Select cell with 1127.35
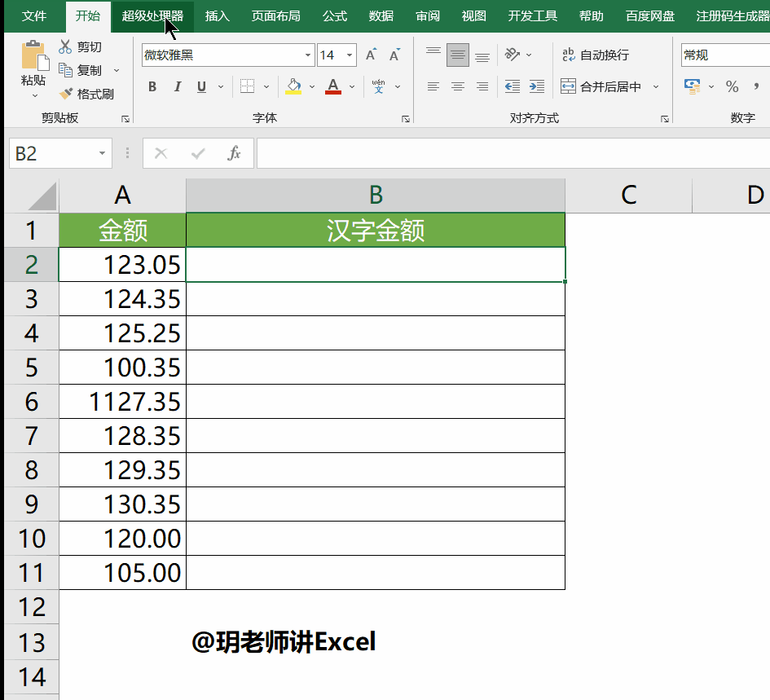This screenshot has width=770, height=700. [x=122, y=401]
